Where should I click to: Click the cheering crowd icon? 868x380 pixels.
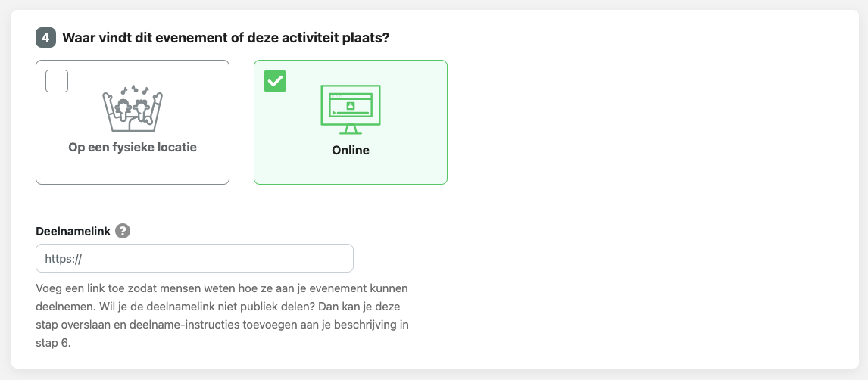coord(133,110)
